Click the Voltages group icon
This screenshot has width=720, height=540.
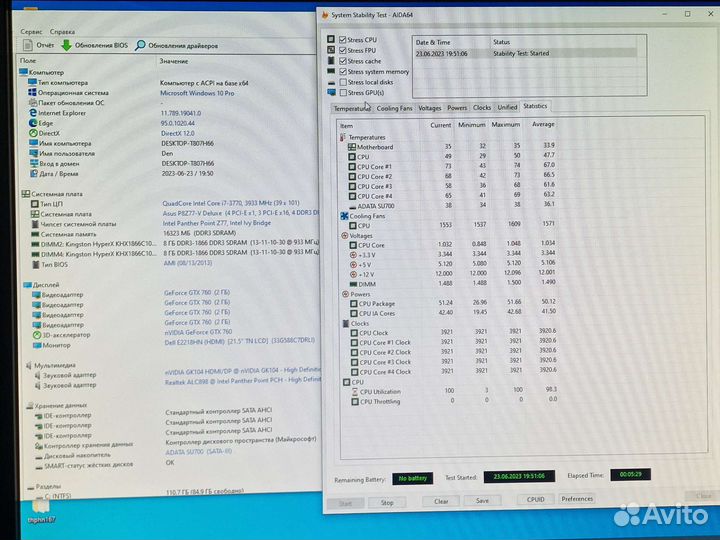click(x=344, y=236)
